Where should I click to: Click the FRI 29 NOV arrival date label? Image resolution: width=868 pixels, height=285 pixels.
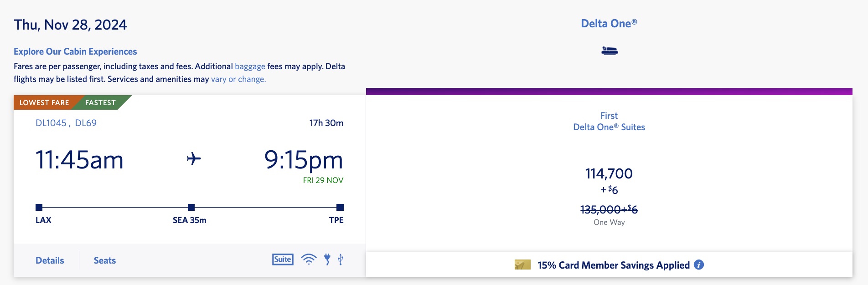click(x=322, y=180)
